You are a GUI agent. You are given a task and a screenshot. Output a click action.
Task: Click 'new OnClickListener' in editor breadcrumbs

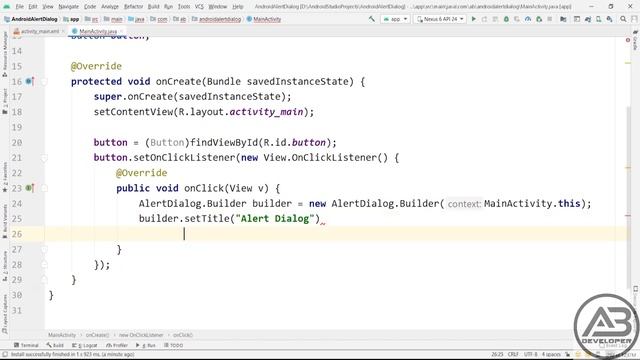tap(141, 335)
